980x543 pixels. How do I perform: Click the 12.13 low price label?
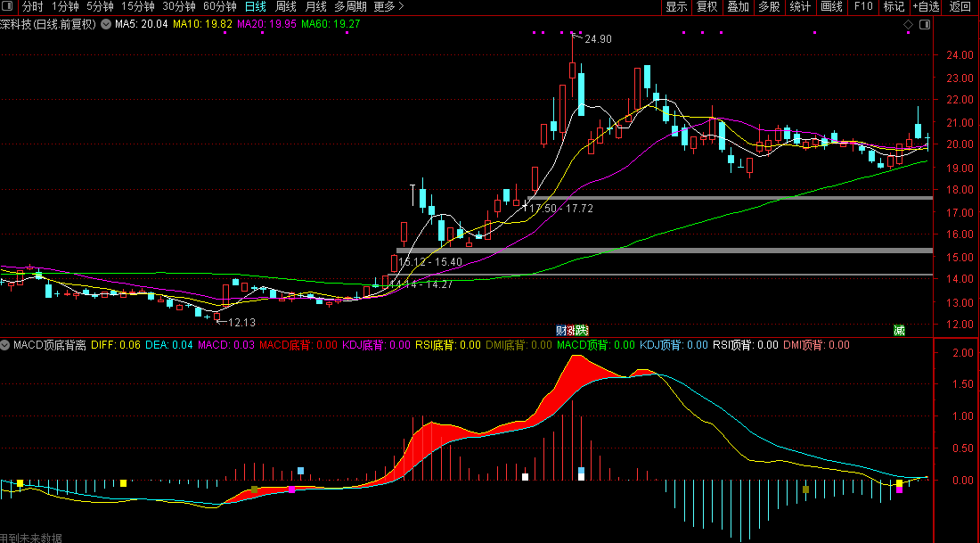(241, 323)
